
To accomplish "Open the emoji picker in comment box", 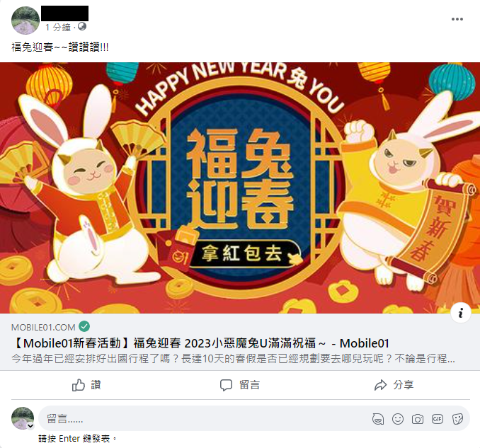I will [x=398, y=419].
